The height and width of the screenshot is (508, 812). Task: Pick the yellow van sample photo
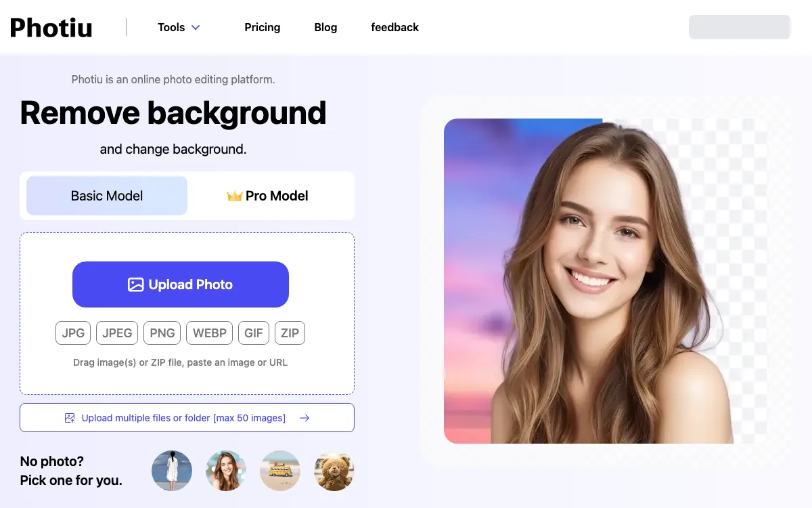point(280,471)
